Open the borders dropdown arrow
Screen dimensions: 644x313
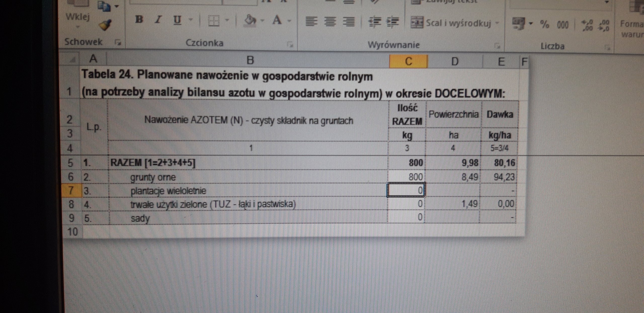click(227, 20)
